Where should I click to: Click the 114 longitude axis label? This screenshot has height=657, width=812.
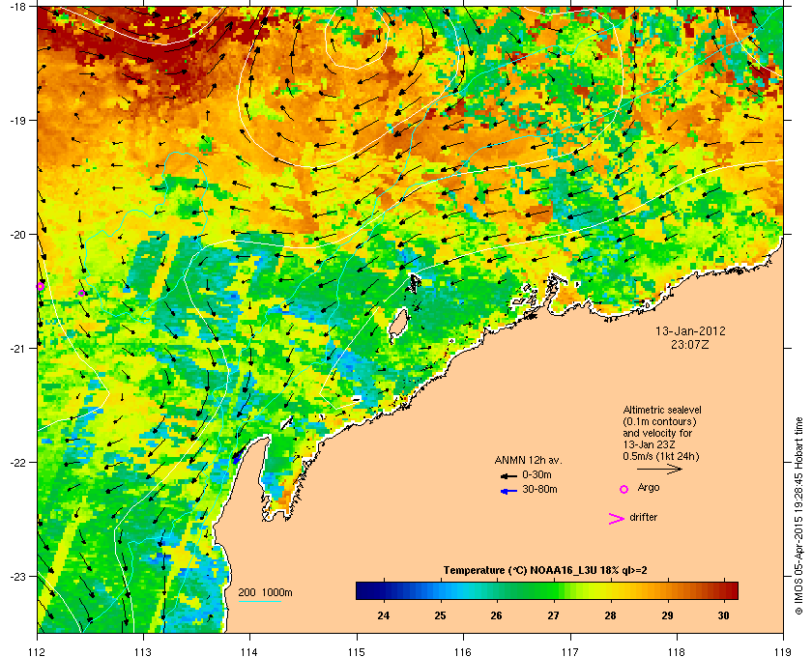[x=250, y=651]
